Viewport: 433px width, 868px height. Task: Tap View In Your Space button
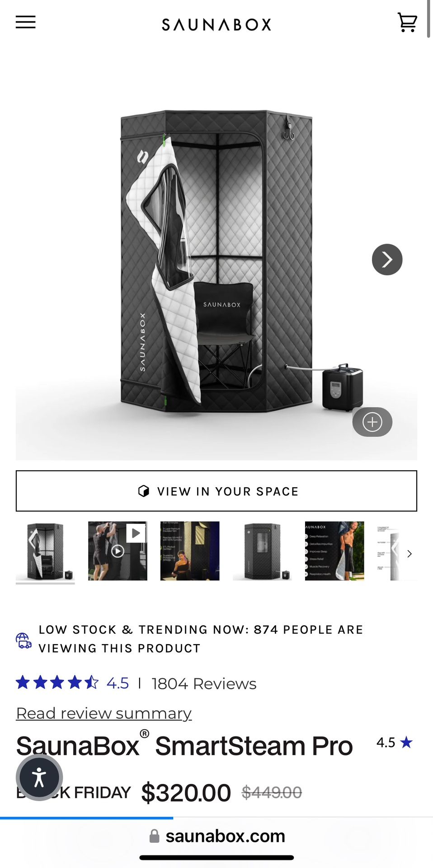pyautogui.click(x=216, y=491)
